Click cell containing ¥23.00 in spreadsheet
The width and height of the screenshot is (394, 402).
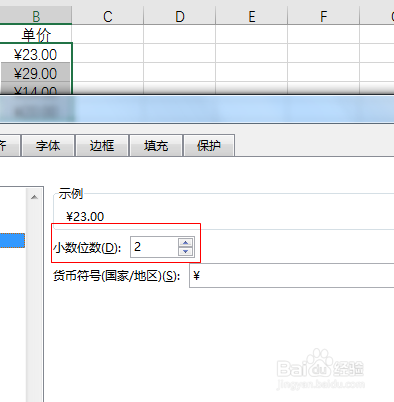(36, 54)
